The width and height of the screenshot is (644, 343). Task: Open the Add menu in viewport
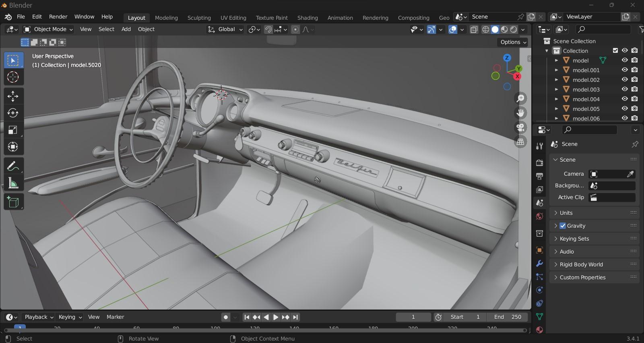pos(126,29)
